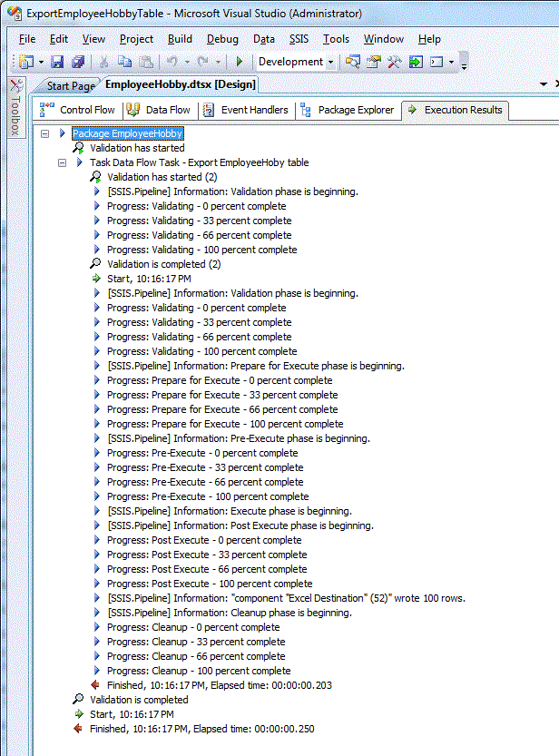Image resolution: width=559 pixels, height=756 pixels.
Task: Open the Tools menu
Action: [x=336, y=39]
